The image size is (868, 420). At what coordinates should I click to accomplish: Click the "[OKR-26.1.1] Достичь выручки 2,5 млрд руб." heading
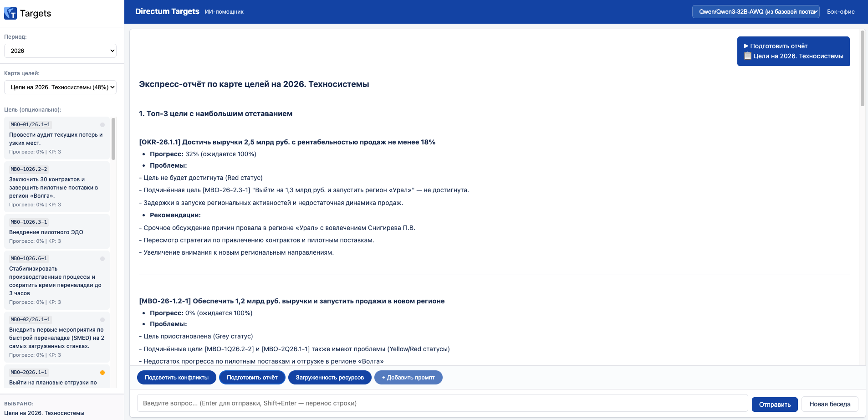point(287,142)
